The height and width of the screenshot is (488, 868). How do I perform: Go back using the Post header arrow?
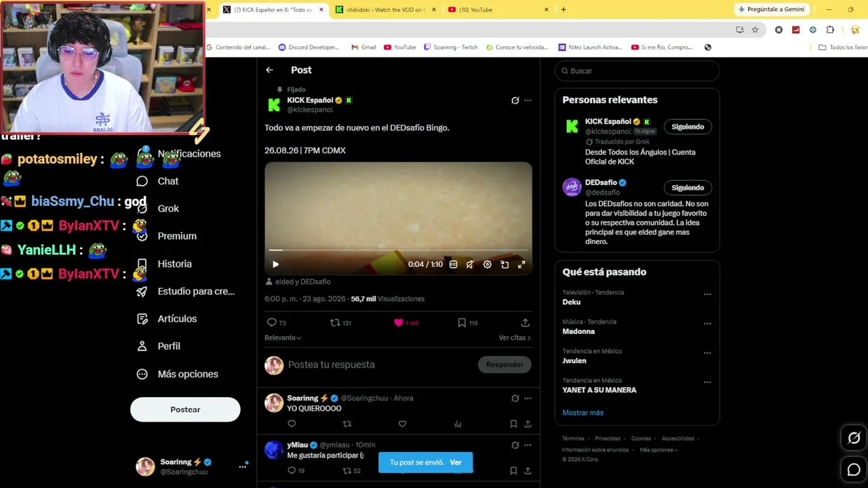pos(269,70)
